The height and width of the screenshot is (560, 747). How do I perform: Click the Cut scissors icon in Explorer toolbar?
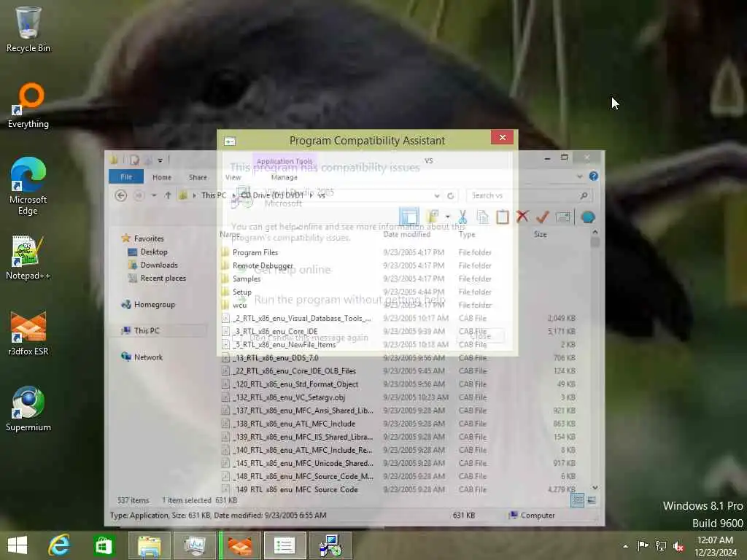462,217
